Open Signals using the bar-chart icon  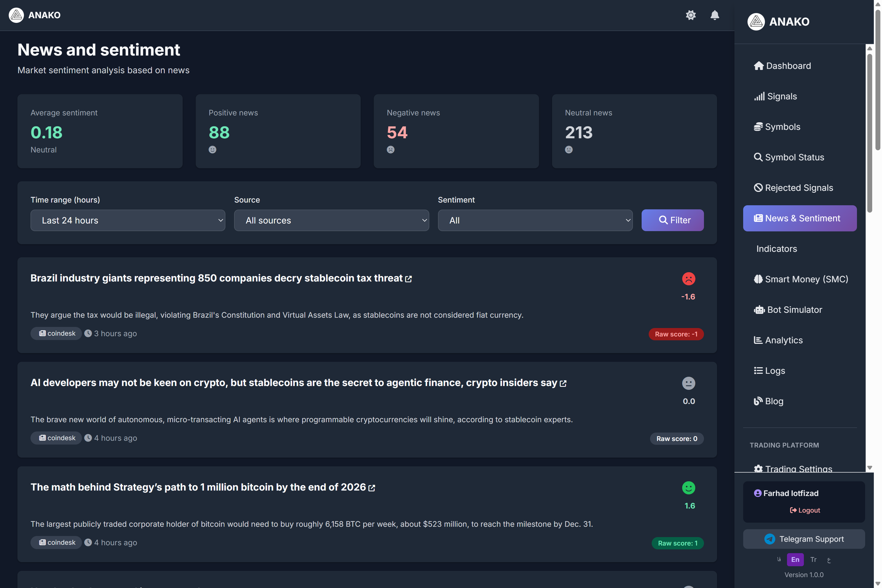tap(759, 96)
